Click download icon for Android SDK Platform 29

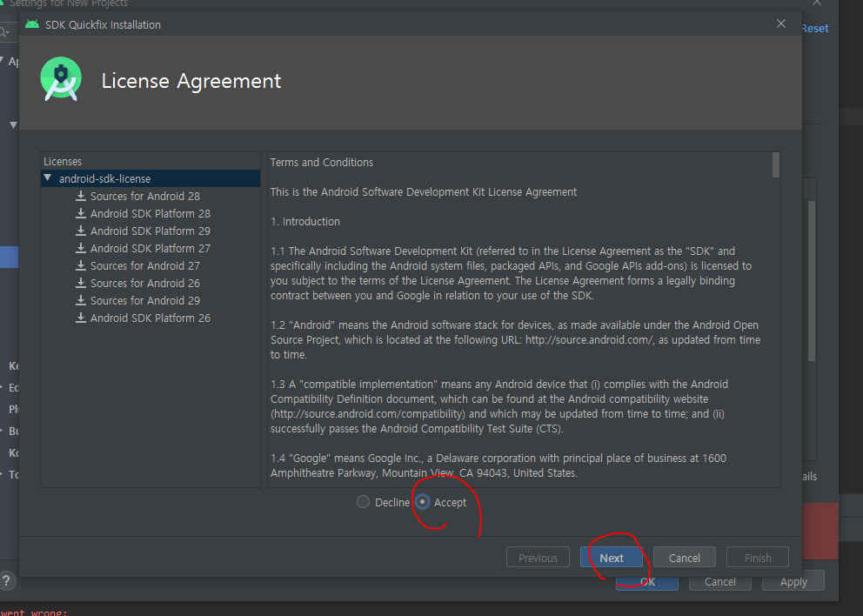(x=81, y=231)
